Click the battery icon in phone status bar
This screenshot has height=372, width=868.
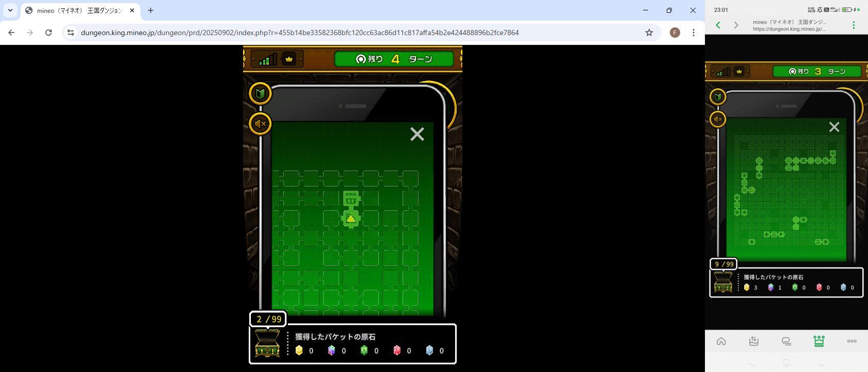(847, 9)
